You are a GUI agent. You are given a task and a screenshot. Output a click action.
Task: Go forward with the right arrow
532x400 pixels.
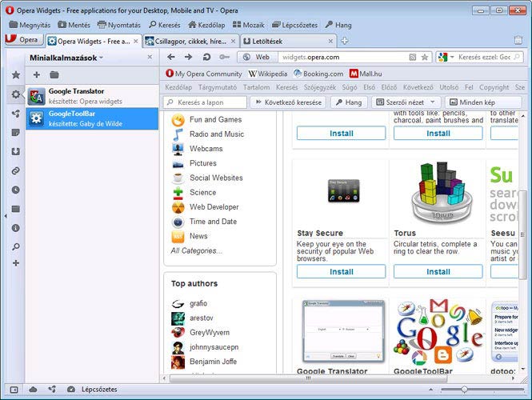188,57
